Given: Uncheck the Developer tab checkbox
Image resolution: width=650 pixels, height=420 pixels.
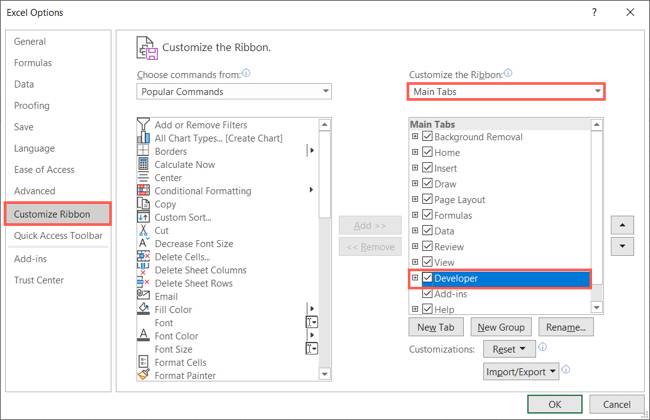Looking at the screenshot, I should 427,278.
